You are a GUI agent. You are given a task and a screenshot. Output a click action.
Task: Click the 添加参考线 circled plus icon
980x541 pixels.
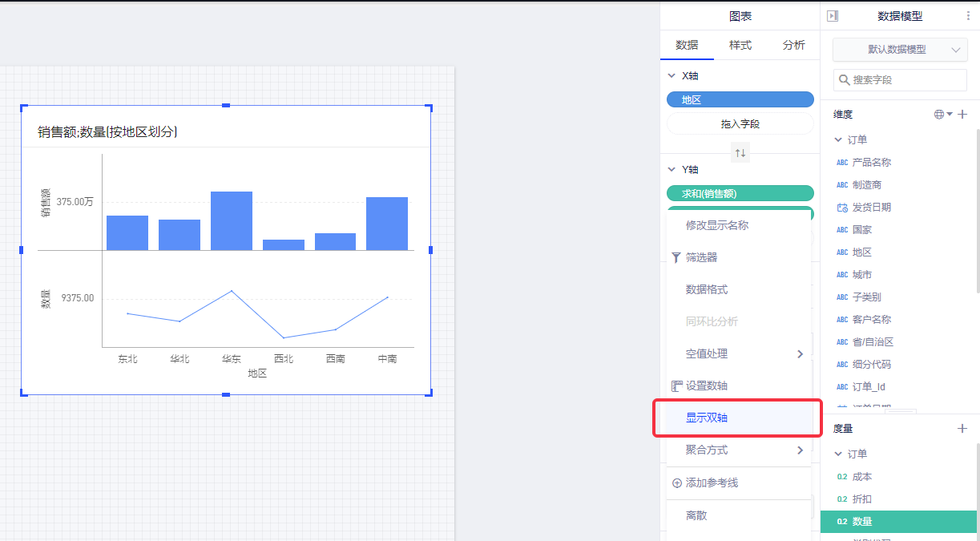click(676, 483)
